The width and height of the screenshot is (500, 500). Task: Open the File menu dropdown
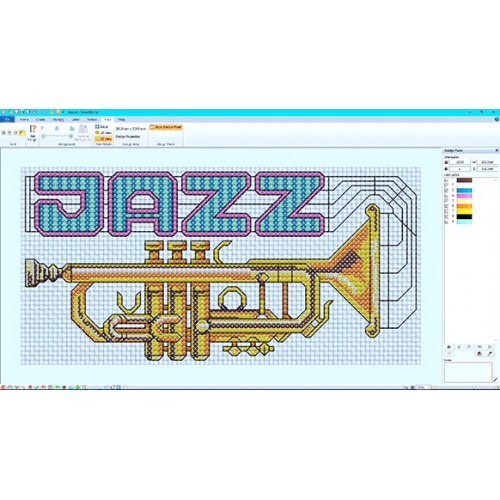coord(7,119)
